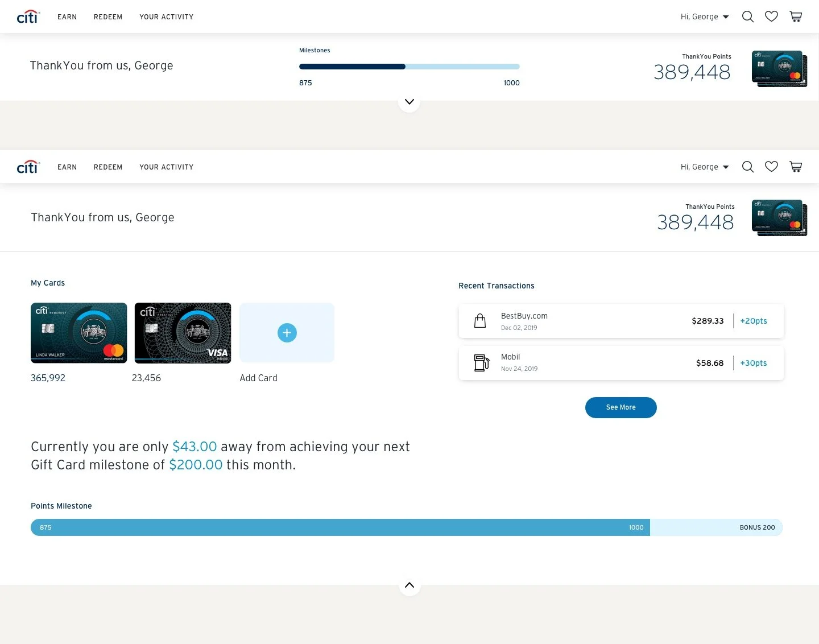This screenshot has width=819, height=644.
Task: Open EARN menu in the top header
Action: [x=67, y=17]
